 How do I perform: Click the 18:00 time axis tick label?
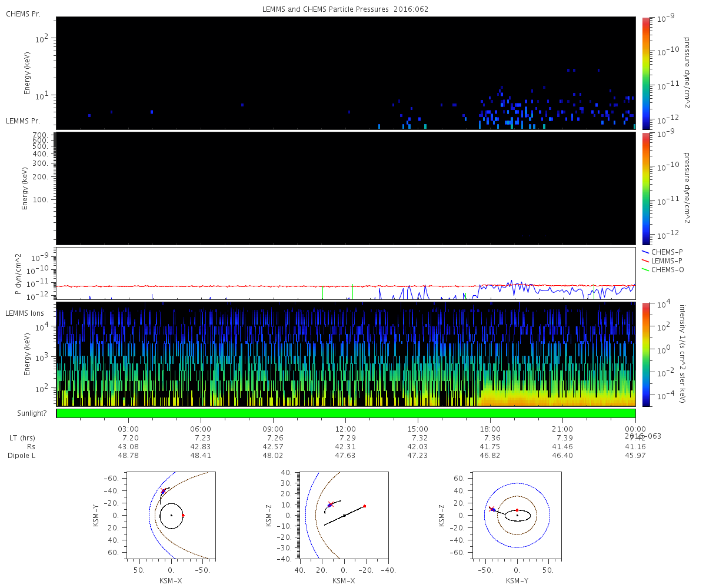click(490, 429)
